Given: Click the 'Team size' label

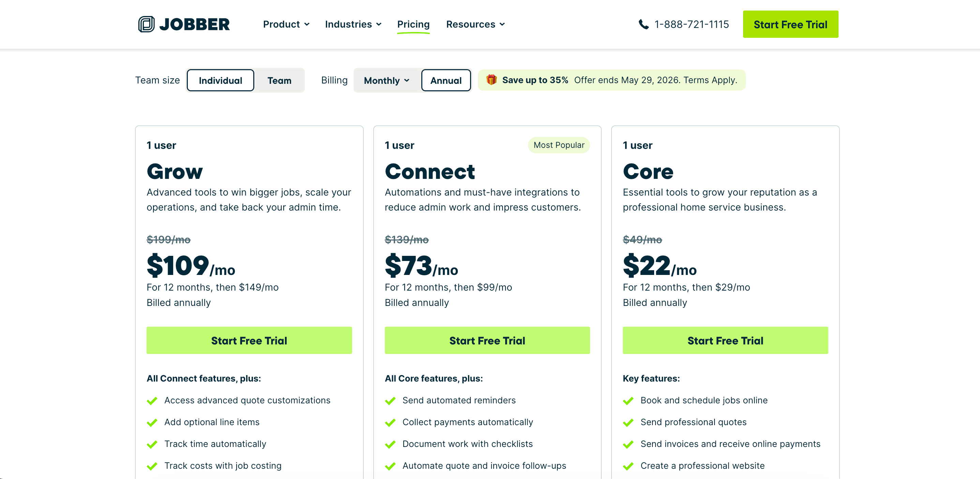Looking at the screenshot, I should click(x=157, y=80).
